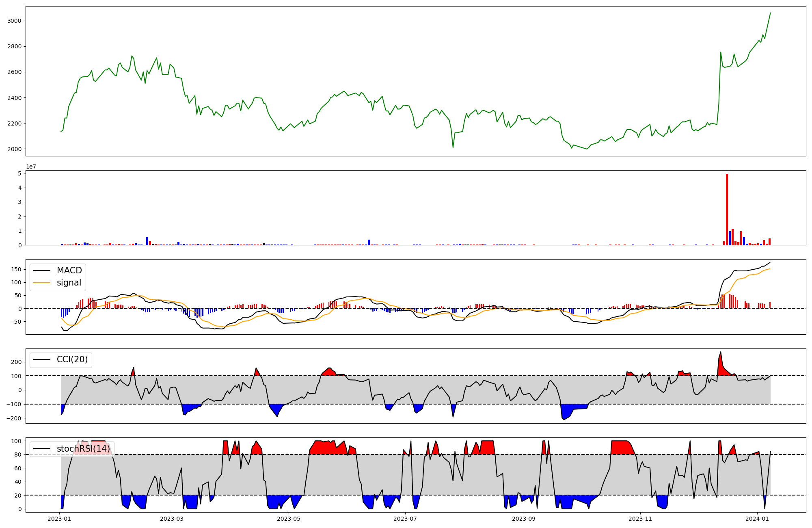This screenshot has height=528, width=812.
Task: Click the 2023-11 x-axis date label
Action: 640,519
